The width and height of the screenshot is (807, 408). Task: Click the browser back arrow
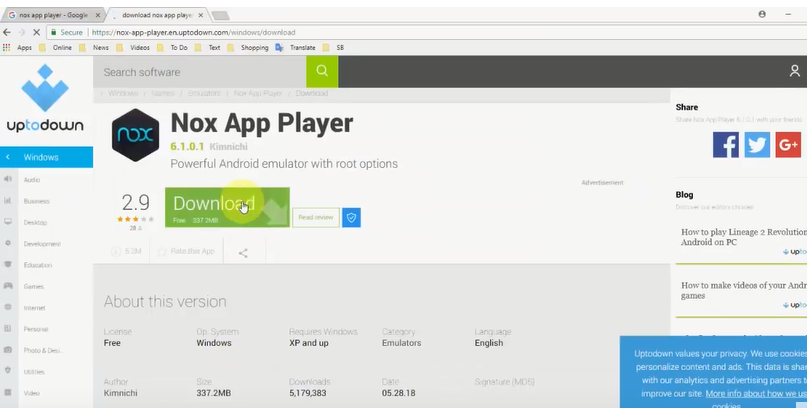coord(7,32)
